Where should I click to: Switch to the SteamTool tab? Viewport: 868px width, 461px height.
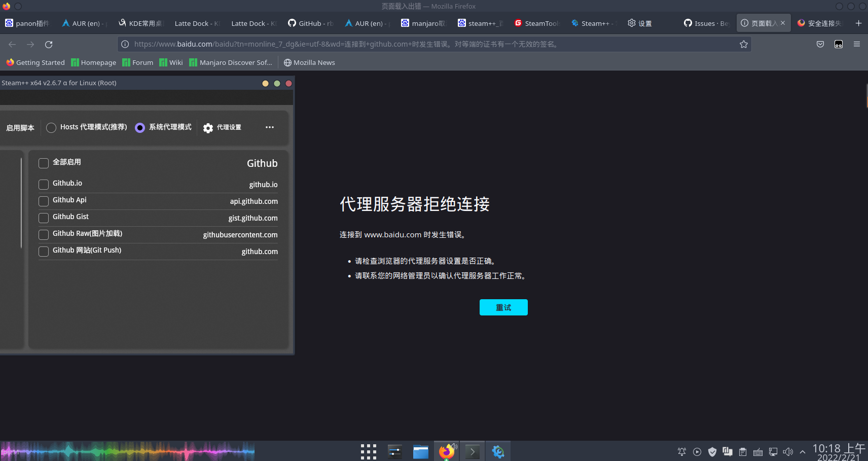[x=537, y=23]
